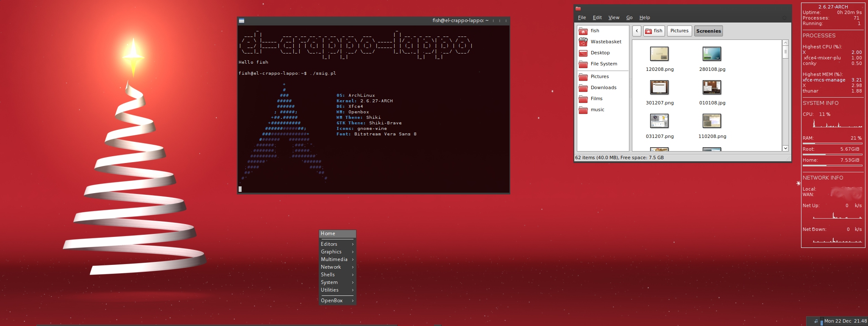Click the volume level slider in panel
Image resolution: width=868 pixels, height=326 pixels.
click(x=821, y=321)
